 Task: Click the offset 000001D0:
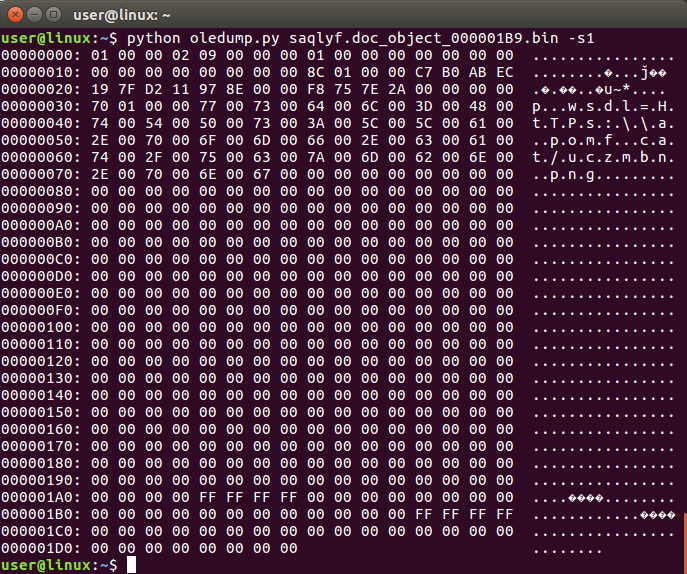[x=41, y=549]
